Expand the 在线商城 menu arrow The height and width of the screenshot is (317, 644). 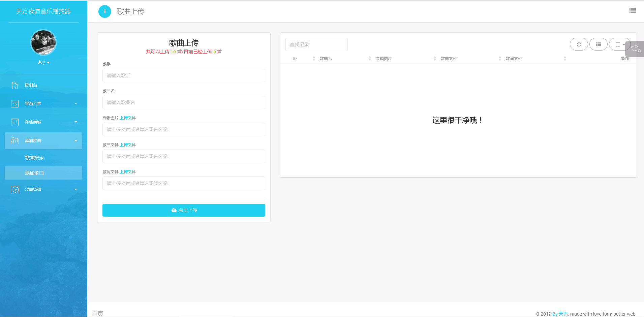tap(76, 122)
